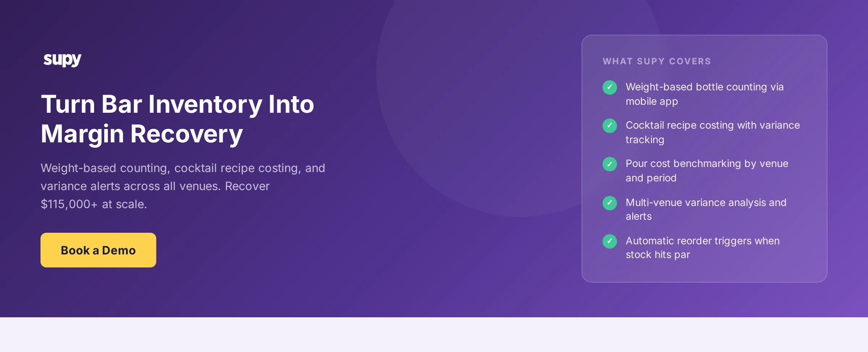Click the $115,000+ recovery claim text

[94, 204]
